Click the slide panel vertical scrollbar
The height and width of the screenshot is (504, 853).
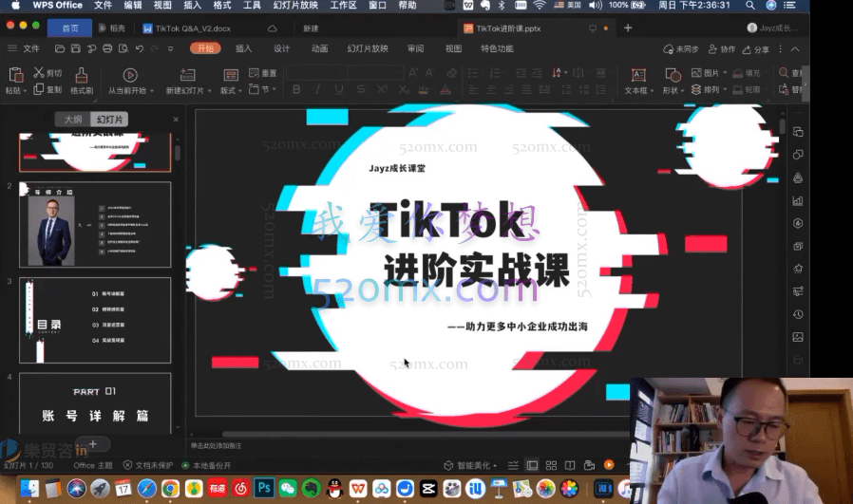click(x=178, y=152)
